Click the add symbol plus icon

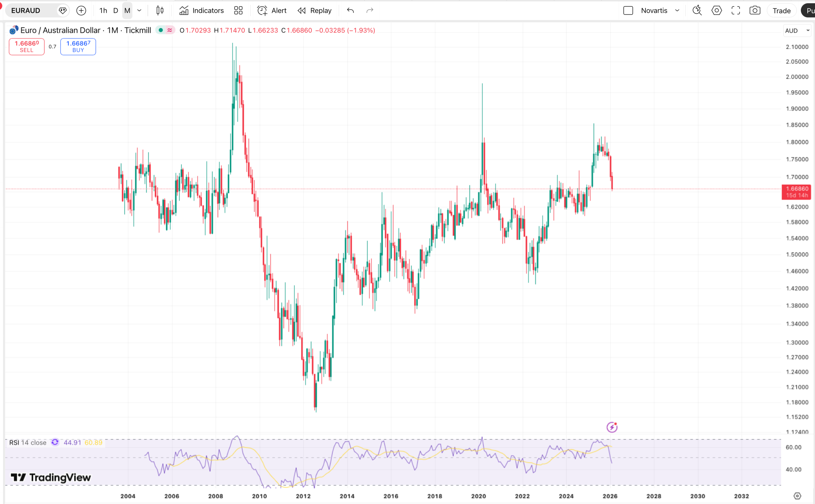click(x=81, y=10)
